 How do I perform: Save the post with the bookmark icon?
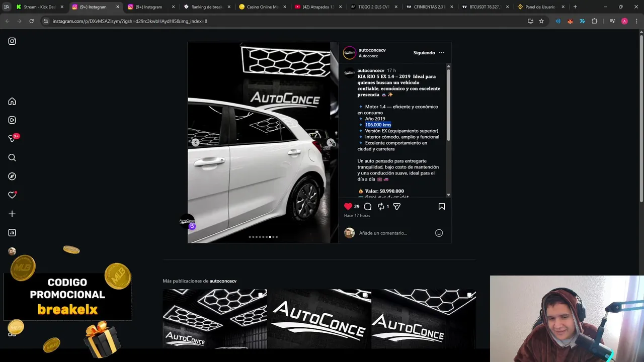tap(442, 207)
